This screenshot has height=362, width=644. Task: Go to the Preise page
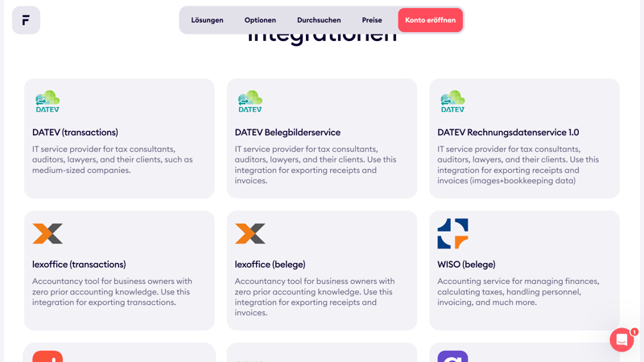pos(372,20)
